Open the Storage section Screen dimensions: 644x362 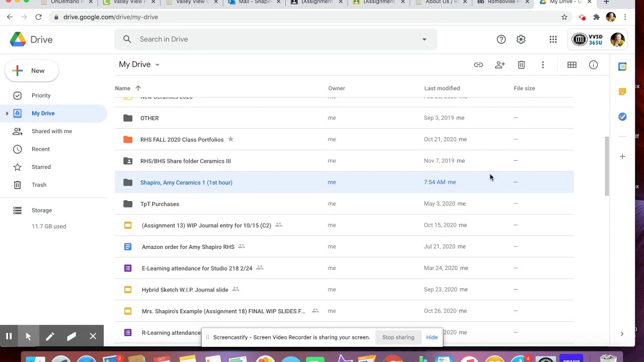click(42, 211)
